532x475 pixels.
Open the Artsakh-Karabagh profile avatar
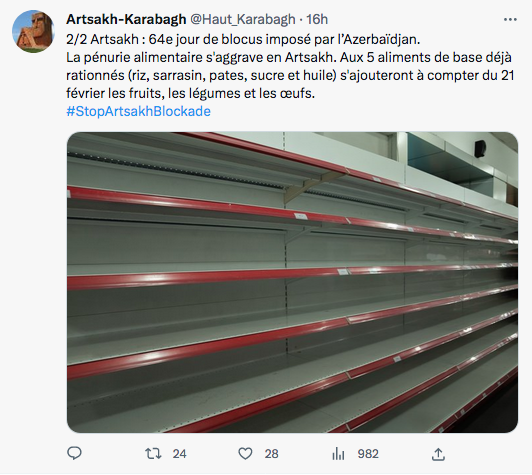click(x=33, y=31)
